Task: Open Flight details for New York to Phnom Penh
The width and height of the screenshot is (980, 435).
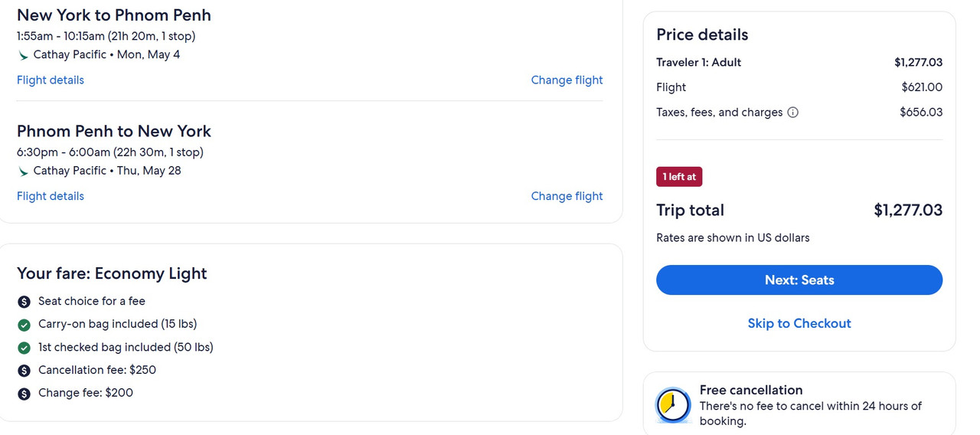Action: [x=51, y=80]
